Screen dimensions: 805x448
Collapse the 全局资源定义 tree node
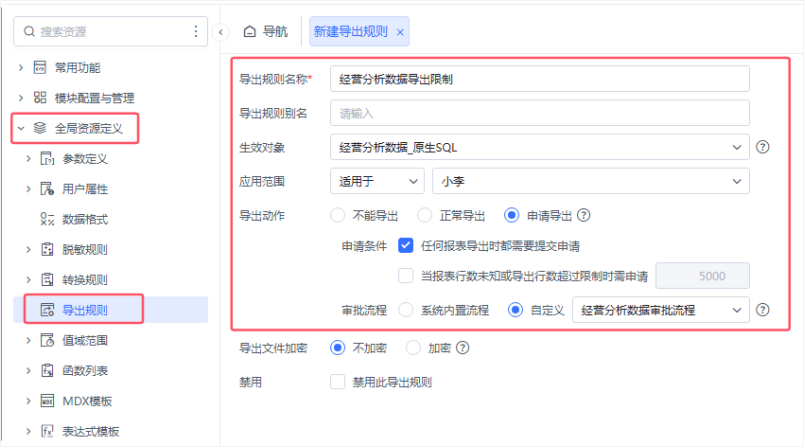pyautogui.click(x=21, y=128)
